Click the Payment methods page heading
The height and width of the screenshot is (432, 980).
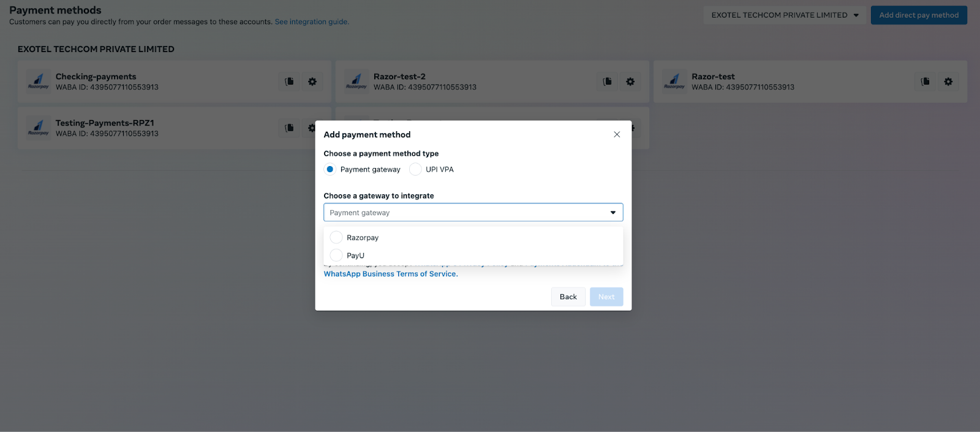55,10
